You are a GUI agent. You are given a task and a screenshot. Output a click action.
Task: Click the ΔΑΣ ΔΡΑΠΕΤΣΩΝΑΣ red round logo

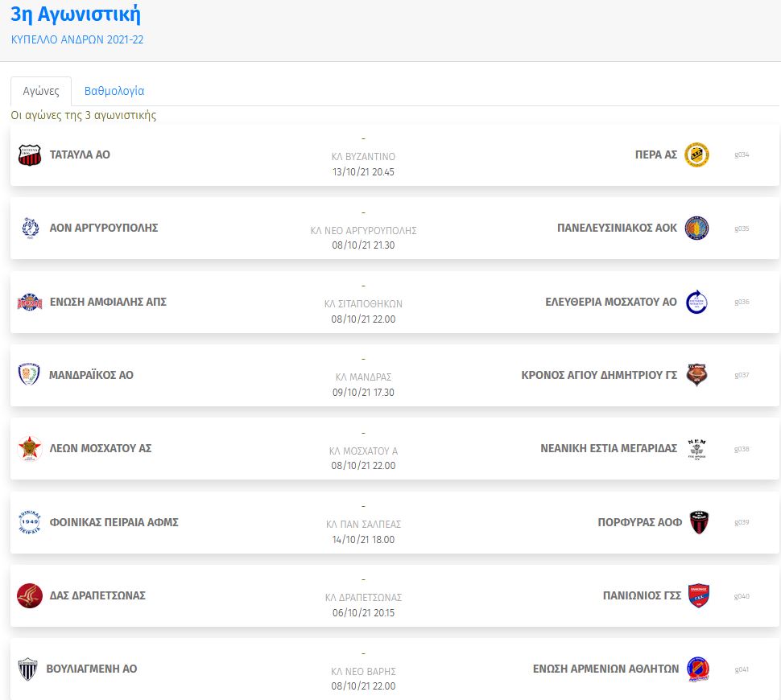[x=30, y=595]
